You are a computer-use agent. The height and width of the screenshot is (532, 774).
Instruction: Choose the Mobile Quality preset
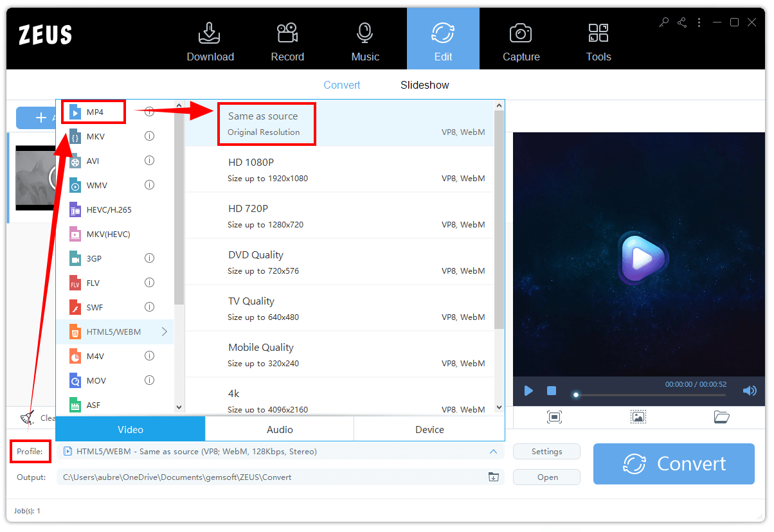(339, 355)
